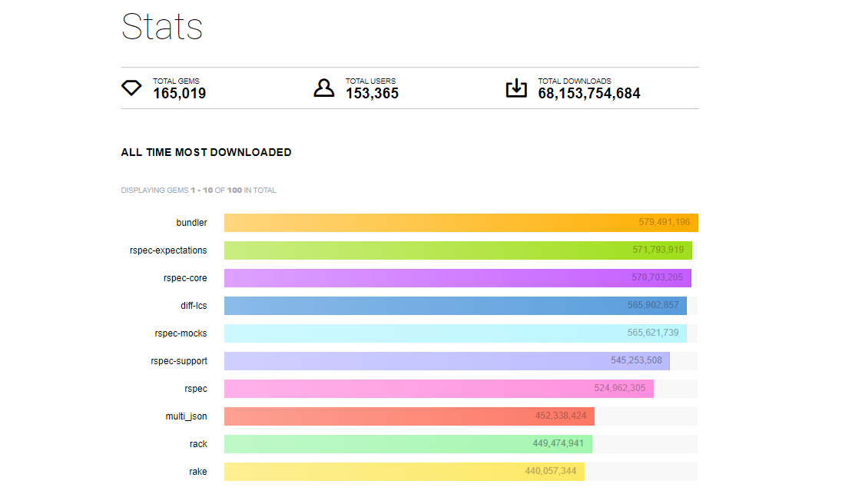The width and height of the screenshot is (845, 504).
Task: Click the 452,338,424 download count
Action: pyautogui.click(x=561, y=416)
